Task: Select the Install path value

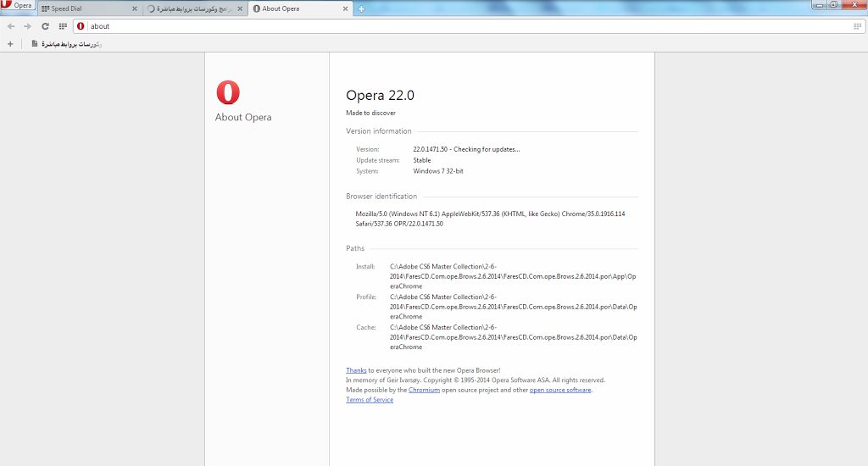Action: click(513, 276)
